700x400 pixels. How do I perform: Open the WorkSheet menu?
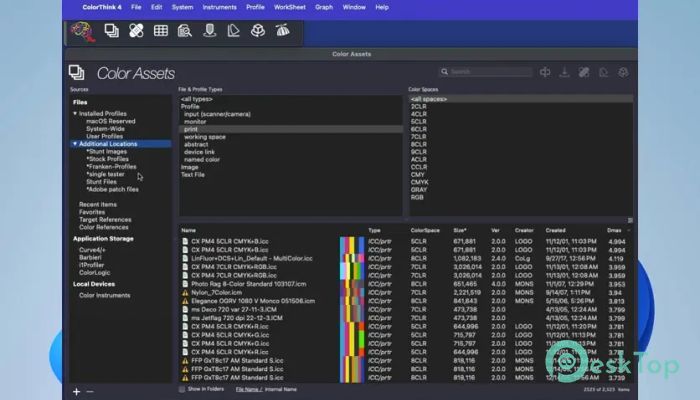[x=290, y=7]
